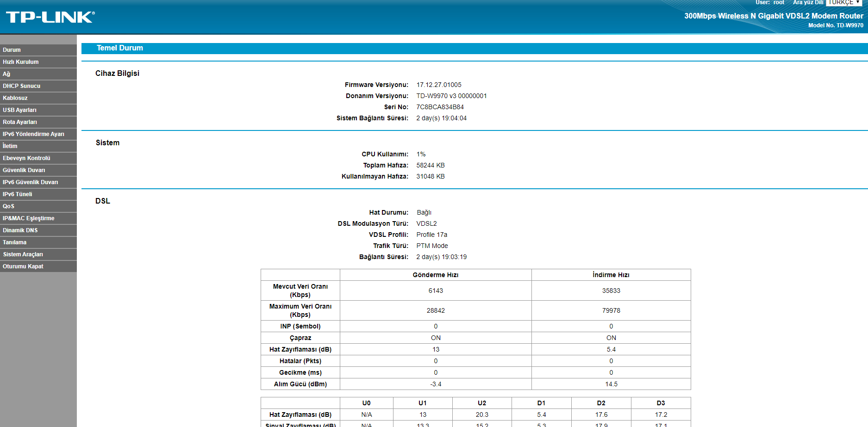Open IPv6 Güvenlik Duvarı
The height and width of the screenshot is (427, 868).
coord(38,182)
